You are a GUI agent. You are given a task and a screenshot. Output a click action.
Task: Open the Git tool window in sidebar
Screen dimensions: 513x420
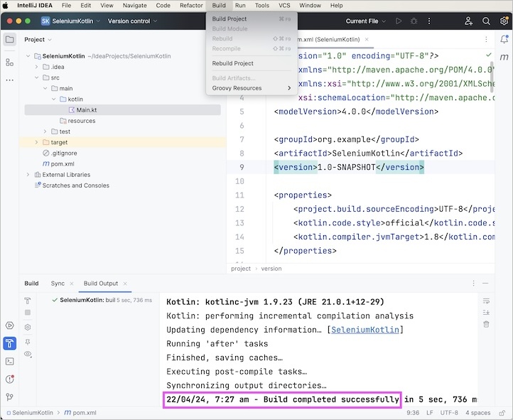(10, 397)
